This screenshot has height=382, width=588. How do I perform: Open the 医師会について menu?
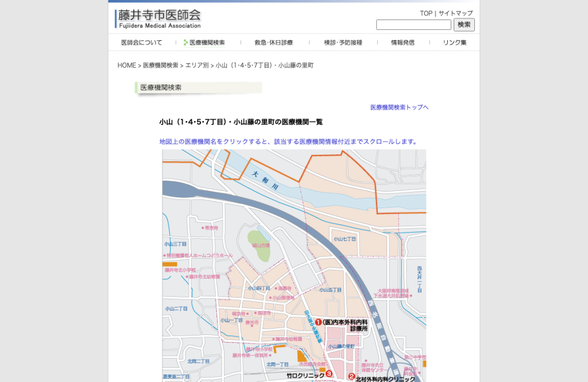pyautogui.click(x=142, y=42)
